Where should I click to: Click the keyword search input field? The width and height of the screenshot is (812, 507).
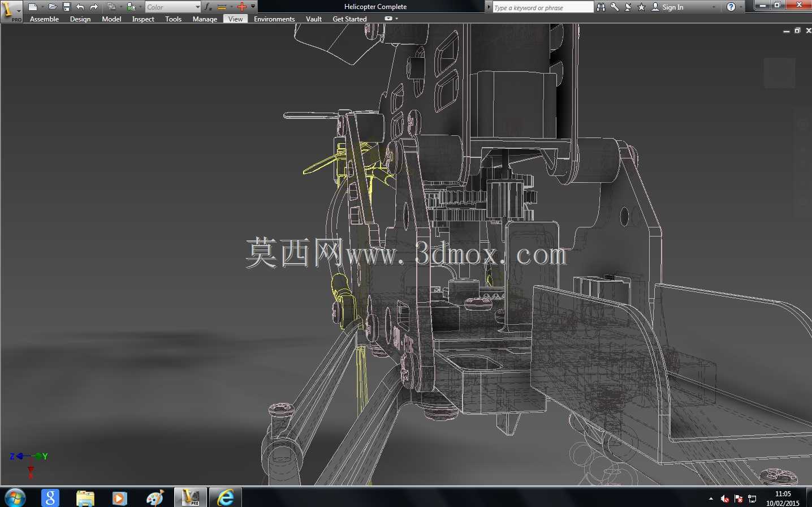point(543,7)
